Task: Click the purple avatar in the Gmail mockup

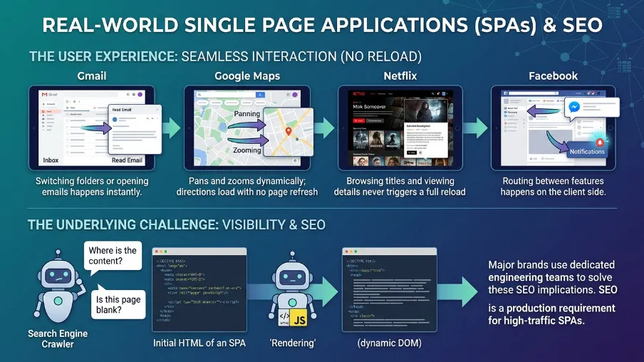Action: (x=140, y=95)
